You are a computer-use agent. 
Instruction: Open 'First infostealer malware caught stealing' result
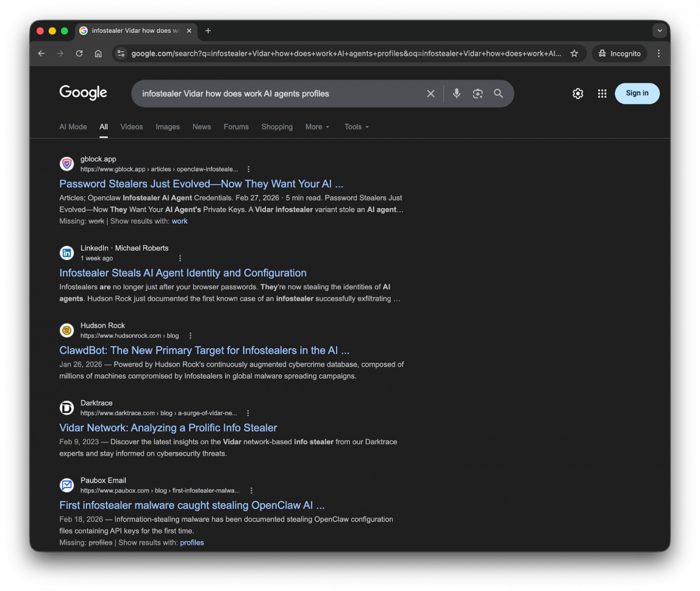point(192,505)
